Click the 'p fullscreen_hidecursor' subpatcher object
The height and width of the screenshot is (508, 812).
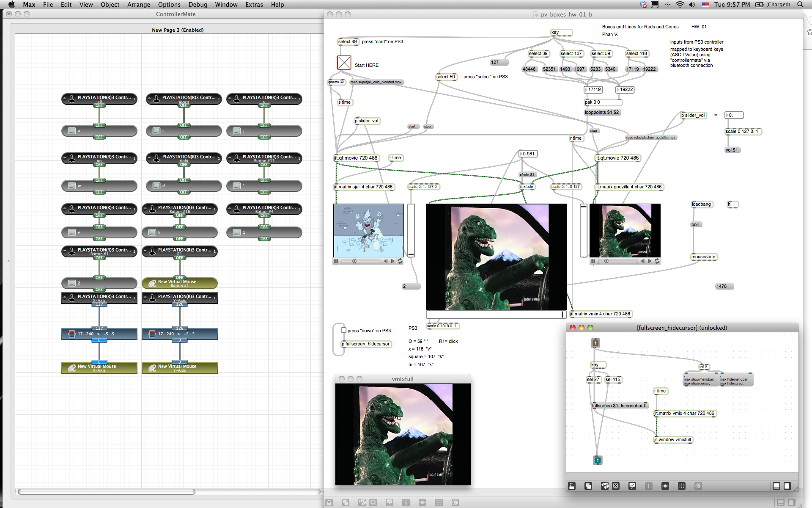click(367, 344)
